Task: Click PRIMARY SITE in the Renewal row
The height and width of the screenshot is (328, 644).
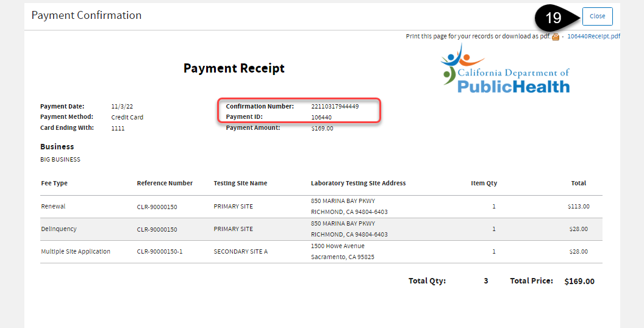Action: point(234,207)
